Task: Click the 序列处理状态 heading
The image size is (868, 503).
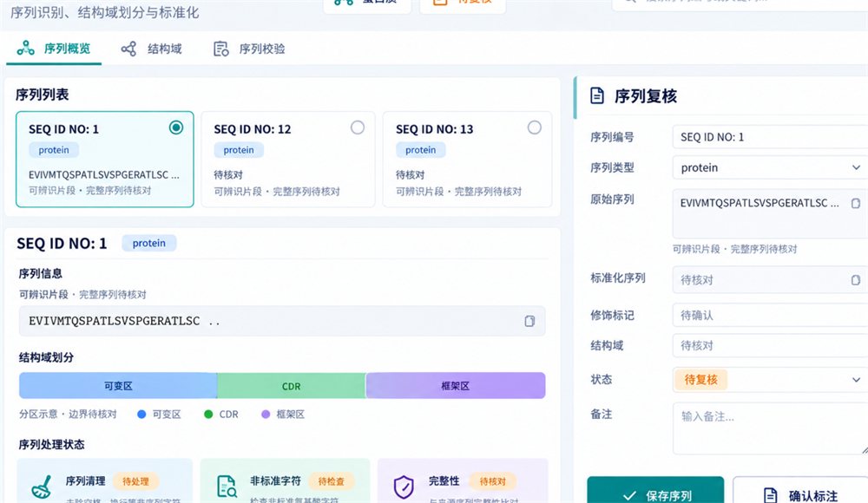Action: click(x=51, y=444)
